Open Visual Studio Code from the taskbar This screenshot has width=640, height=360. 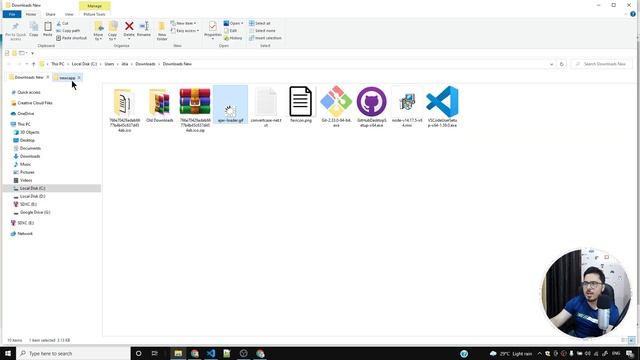point(211,353)
